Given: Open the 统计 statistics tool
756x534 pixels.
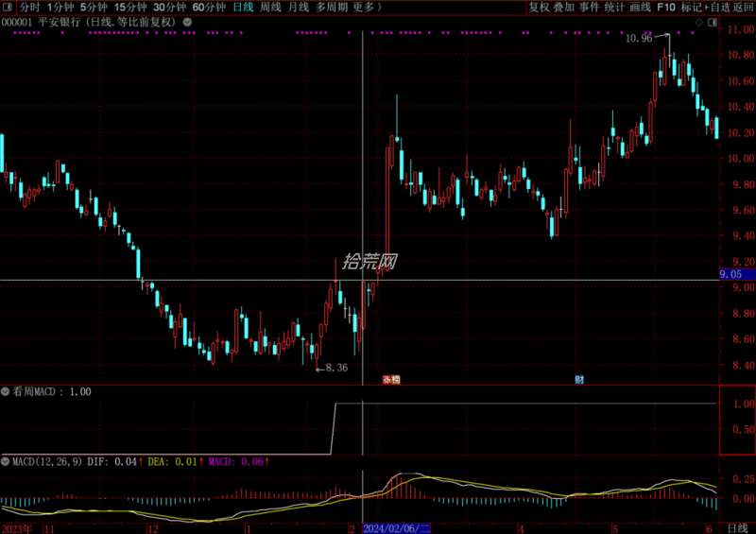Looking at the screenshot, I should pos(615,8).
